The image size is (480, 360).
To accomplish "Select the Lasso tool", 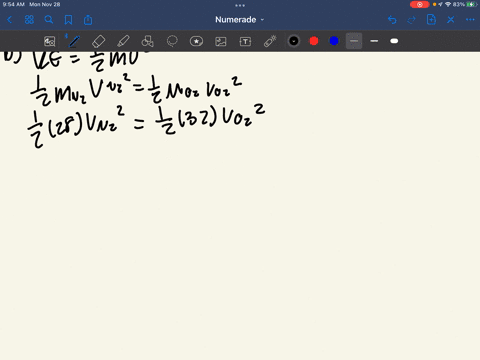I will pyautogui.click(x=172, y=41).
